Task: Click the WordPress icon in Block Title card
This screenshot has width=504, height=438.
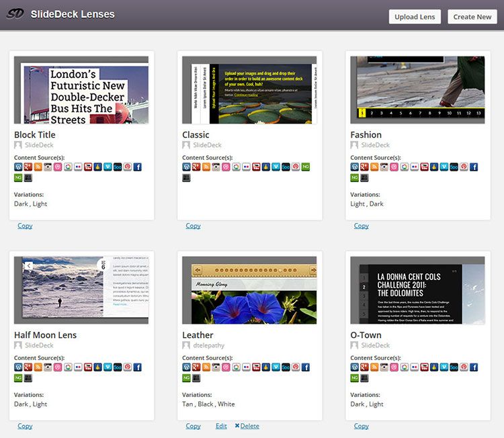Action: point(18,167)
